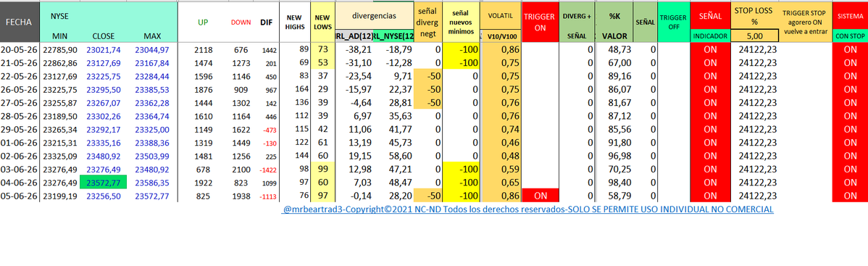Screen dimensions: 868x266
Task: Edit the stop loss value 5,00
Action: (x=754, y=36)
